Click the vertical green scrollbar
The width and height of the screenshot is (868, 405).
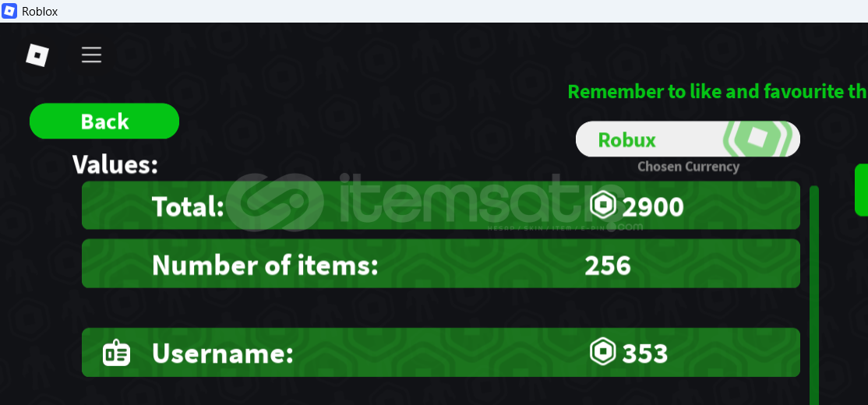tap(813, 295)
